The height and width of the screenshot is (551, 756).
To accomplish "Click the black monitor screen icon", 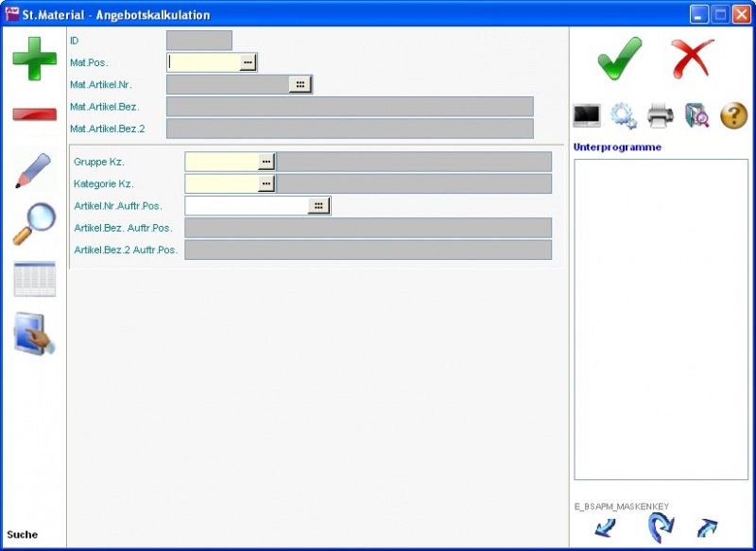I will (x=587, y=115).
